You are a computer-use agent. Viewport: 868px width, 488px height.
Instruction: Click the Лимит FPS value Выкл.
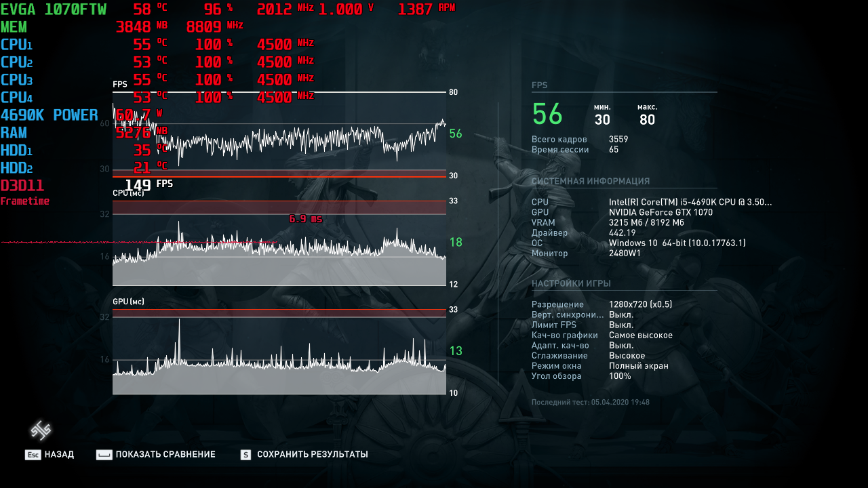621,325
